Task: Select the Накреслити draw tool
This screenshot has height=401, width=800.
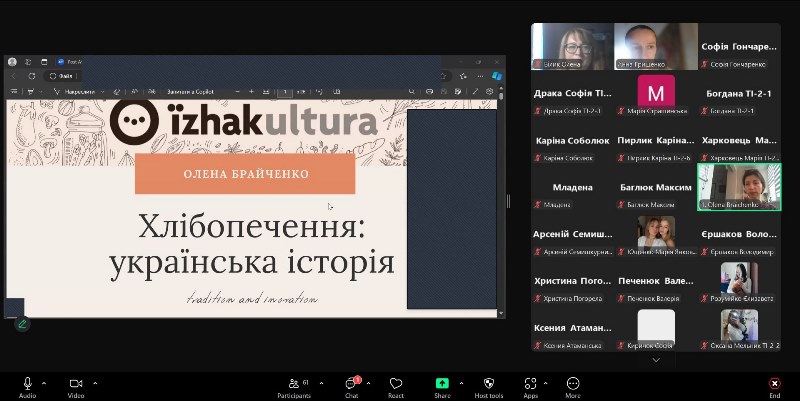Action: click(74, 92)
